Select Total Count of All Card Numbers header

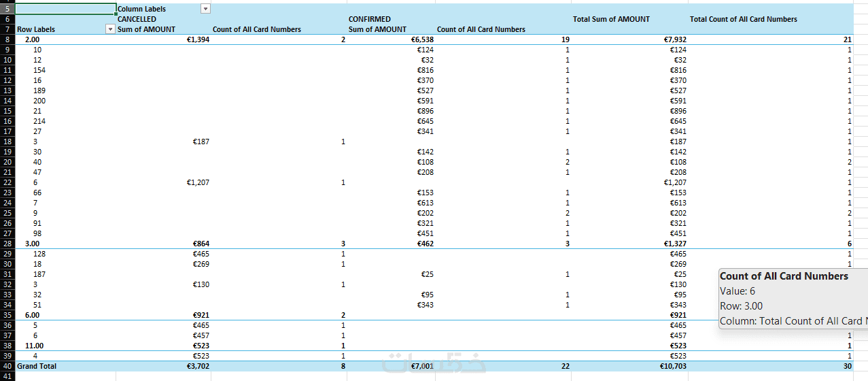click(743, 19)
